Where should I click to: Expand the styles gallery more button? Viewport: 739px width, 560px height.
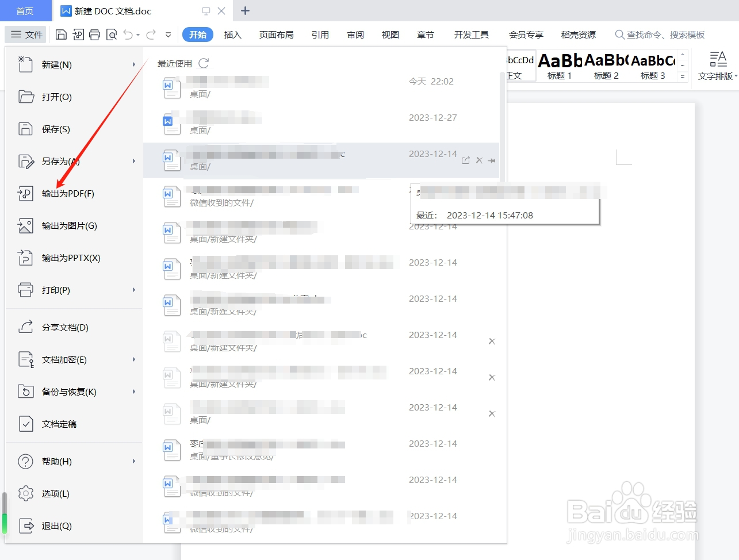pyautogui.click(x=683, y=76)
